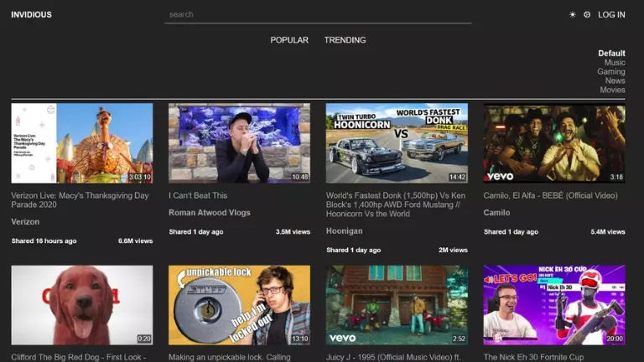The width and height of the screenshot is (644, 362).
Task: Click the 3:03:10 duration badge
Action: click(140, 178)
